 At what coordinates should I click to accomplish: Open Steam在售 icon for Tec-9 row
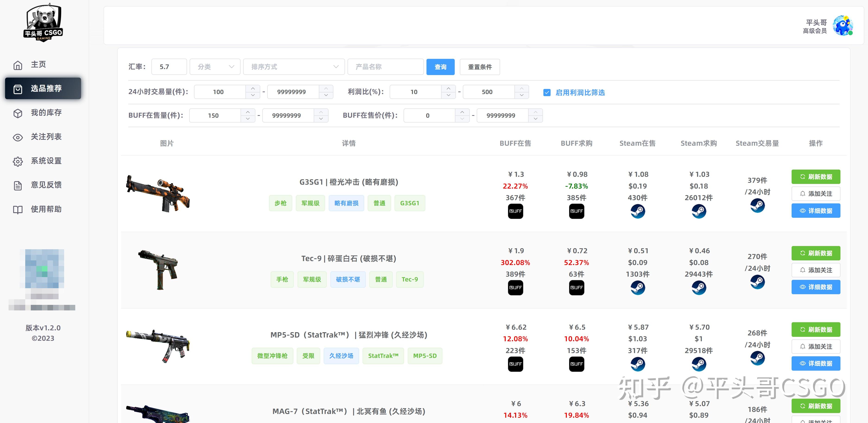[638, 287]
